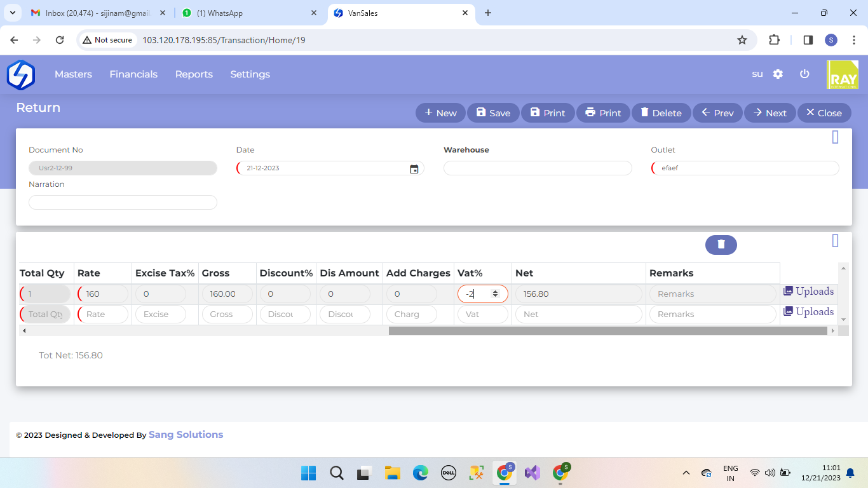Screen dimensions: 868x488
Task: Click the Vat% spinner arrows
Action: tap(495, 294)
